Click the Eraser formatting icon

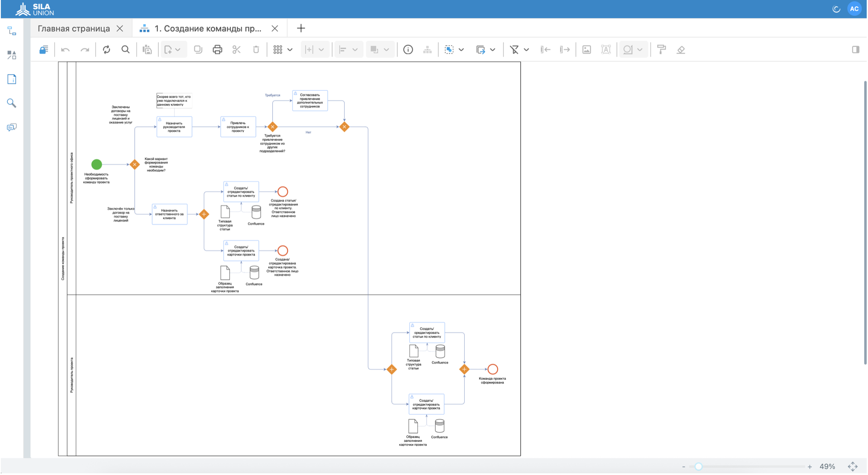[681, 49]
